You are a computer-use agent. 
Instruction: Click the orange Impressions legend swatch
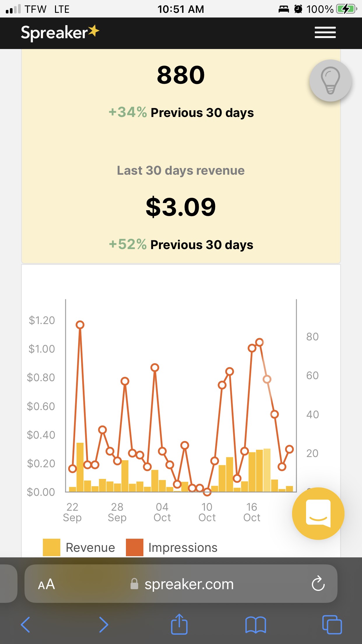point(135,547)
